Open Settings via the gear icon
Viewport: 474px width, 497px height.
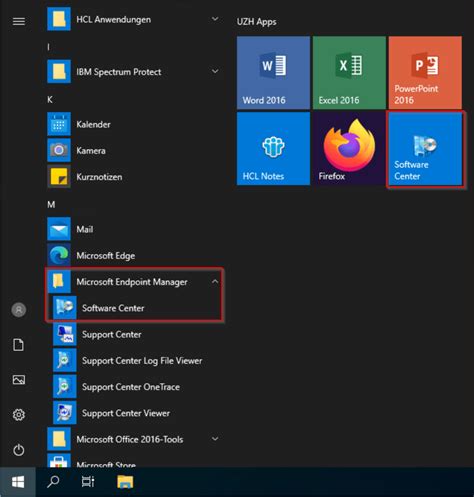click(19, 415)
